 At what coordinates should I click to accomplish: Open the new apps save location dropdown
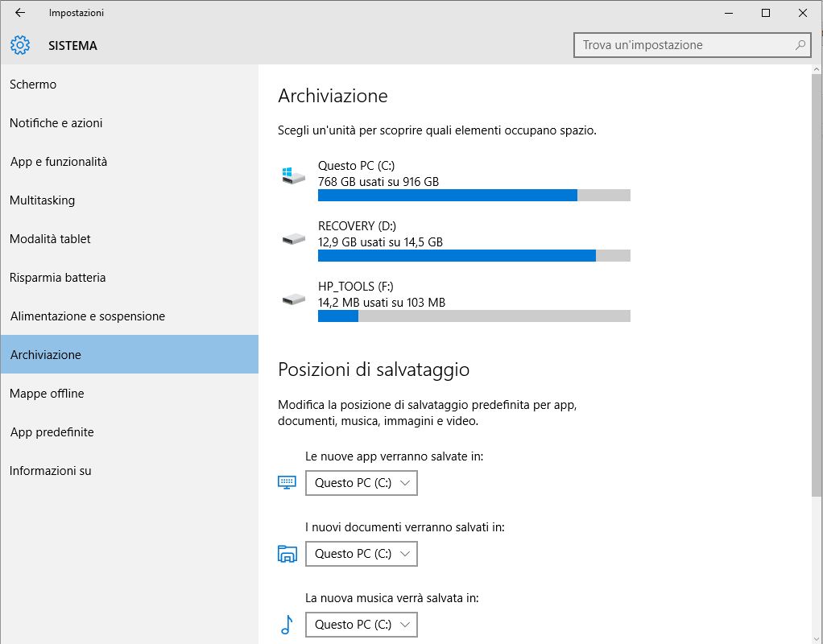tap(362, 483)
